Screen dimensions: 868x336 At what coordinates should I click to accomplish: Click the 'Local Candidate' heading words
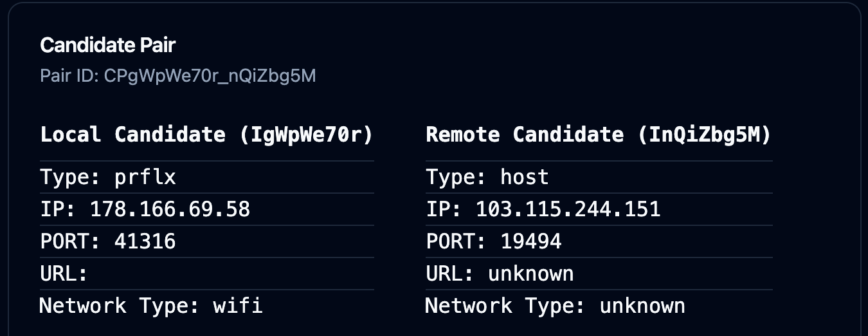(x=132, y=135)
